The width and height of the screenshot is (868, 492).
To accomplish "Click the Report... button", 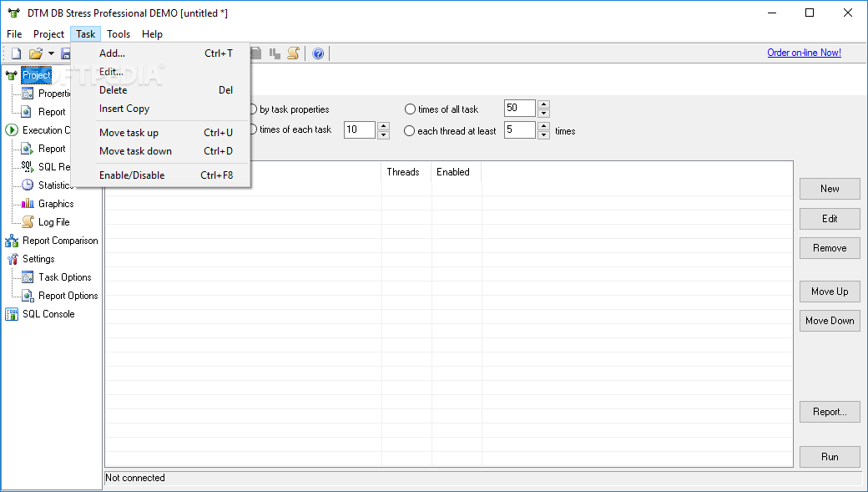I will (830, 412).
